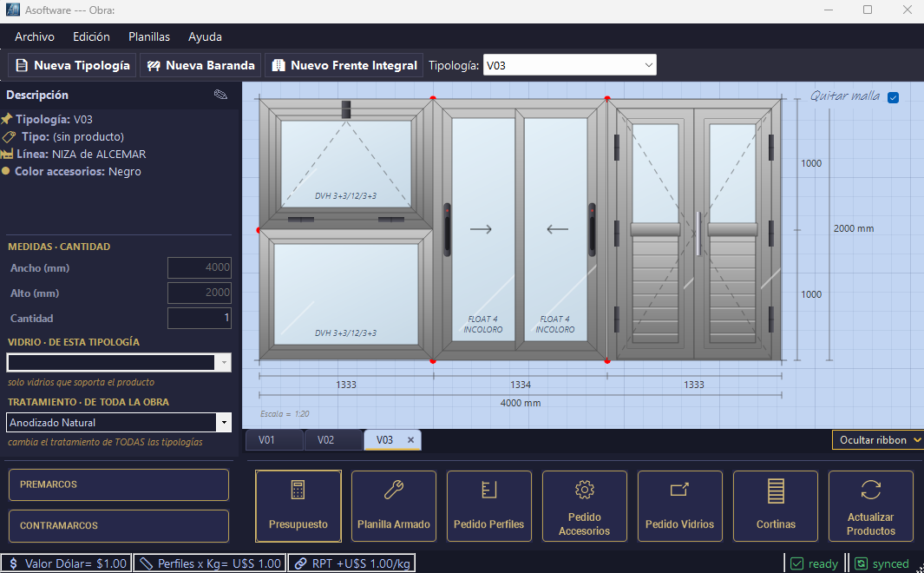Click the 4000 mm total width dimension
Viewport: 924px width, 573px height.
521,403
